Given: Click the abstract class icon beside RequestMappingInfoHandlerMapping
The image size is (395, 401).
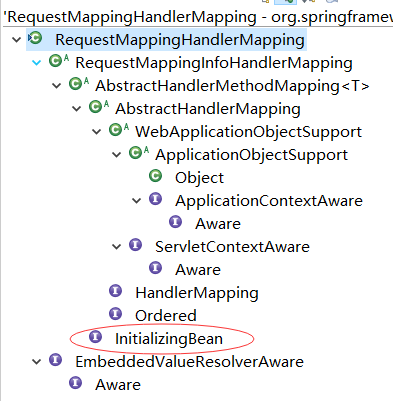Looking at the screenshot, I should pyautogui.click(x=58, y=61).
